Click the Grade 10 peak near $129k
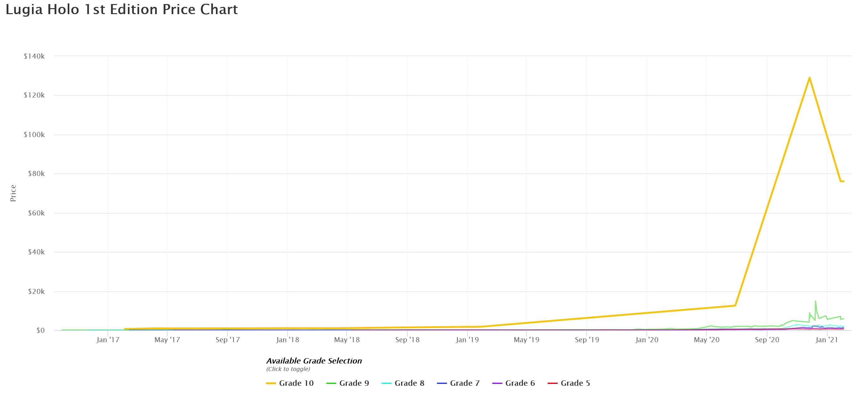This screenshot has height=393, width=868. 809,78
